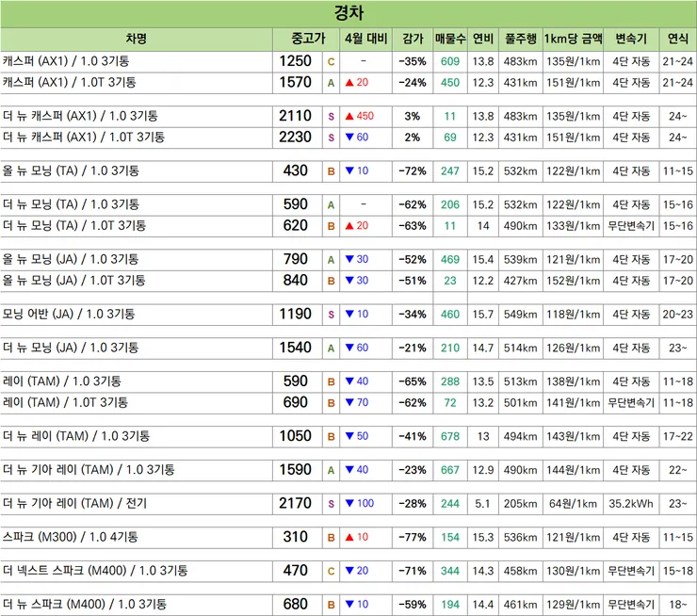Click the battery value 35.2kWh
The image size is (697, 616).
coord(631,504)
